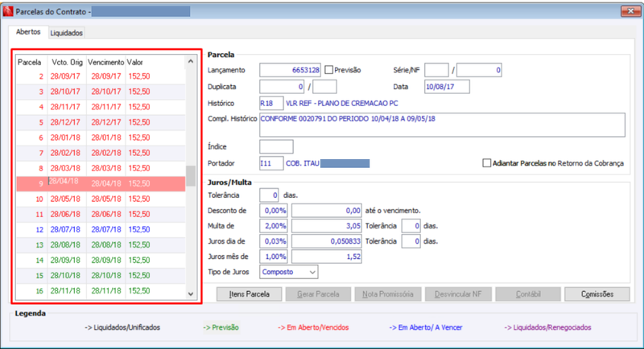This screenshot has width=644, height=349.
Task: Click the Itens Parcela button
Action: click(x=250, y=294)
